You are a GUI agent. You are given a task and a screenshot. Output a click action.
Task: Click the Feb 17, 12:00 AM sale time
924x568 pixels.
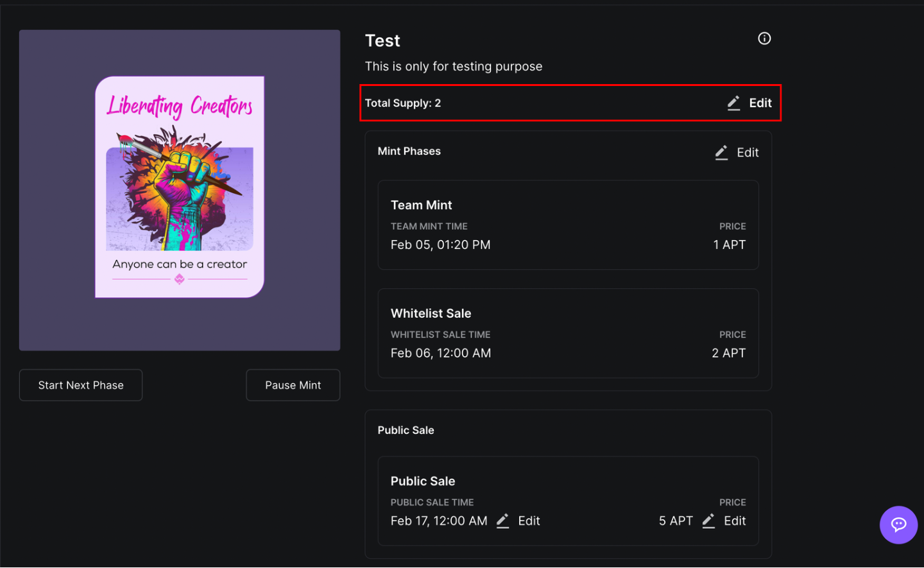(439, 521)
